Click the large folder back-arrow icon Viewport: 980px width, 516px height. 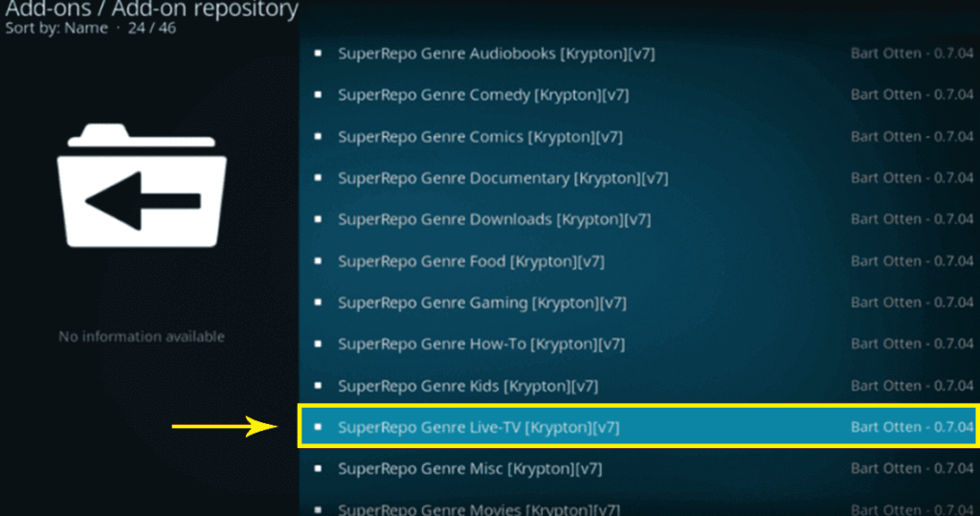click(x=142, y=185)
